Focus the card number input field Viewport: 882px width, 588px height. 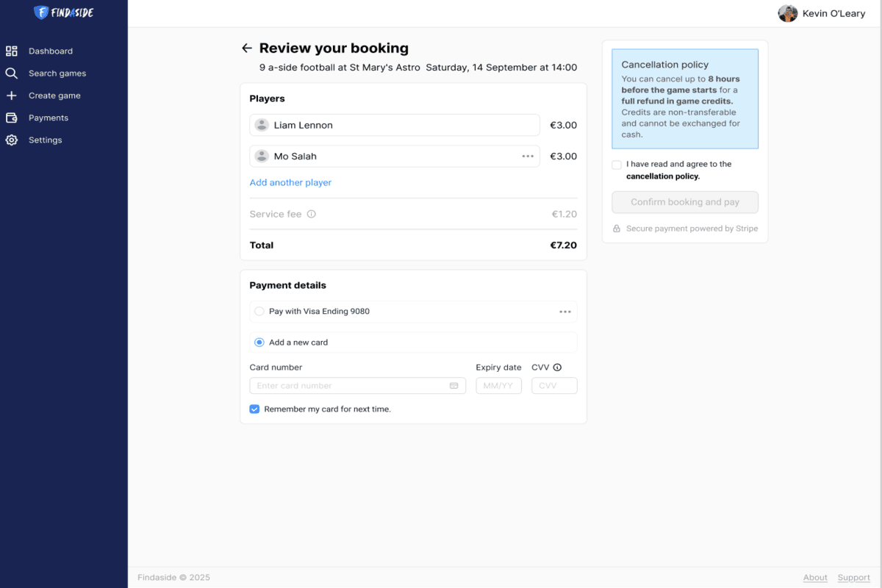358,386
